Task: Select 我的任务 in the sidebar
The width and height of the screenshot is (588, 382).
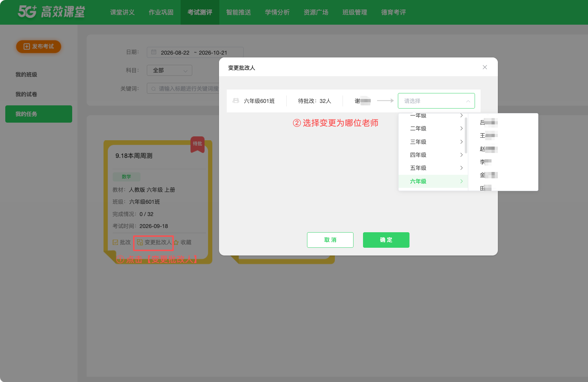Action: pos(39,114)
